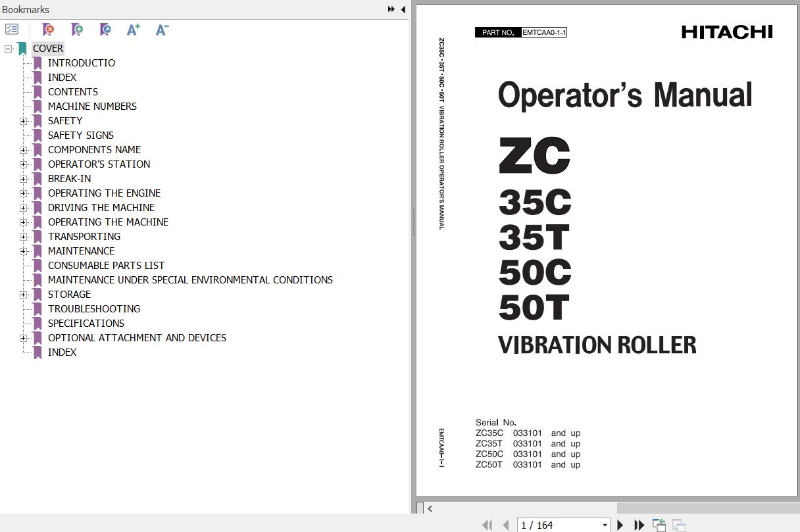Decrease bookmark text size with A-
The image size is (800, 532).
(162, 30)
